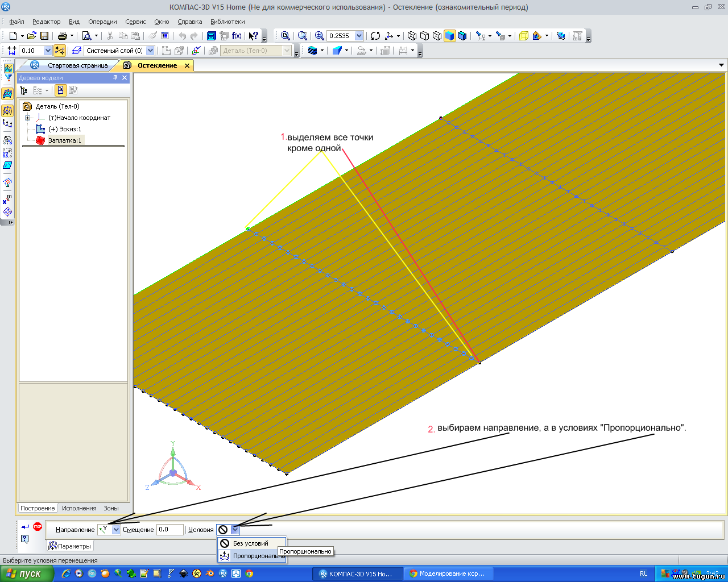This screenshot has height=582, width=728.
Task: Open orientation dropdown arrow next to axes icon
Action: [x=398, y=36]
